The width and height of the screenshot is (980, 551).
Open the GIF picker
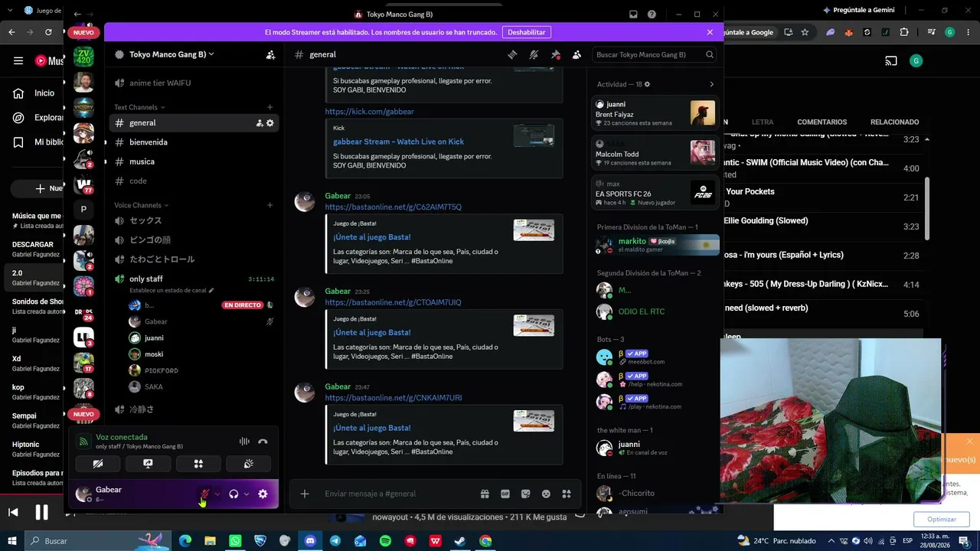tap(505, 494)
